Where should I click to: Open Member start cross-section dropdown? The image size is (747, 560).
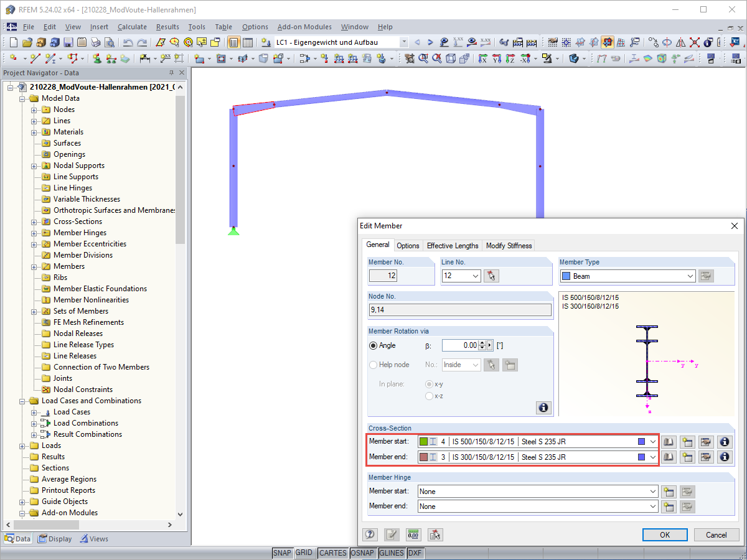coord(652,442)
